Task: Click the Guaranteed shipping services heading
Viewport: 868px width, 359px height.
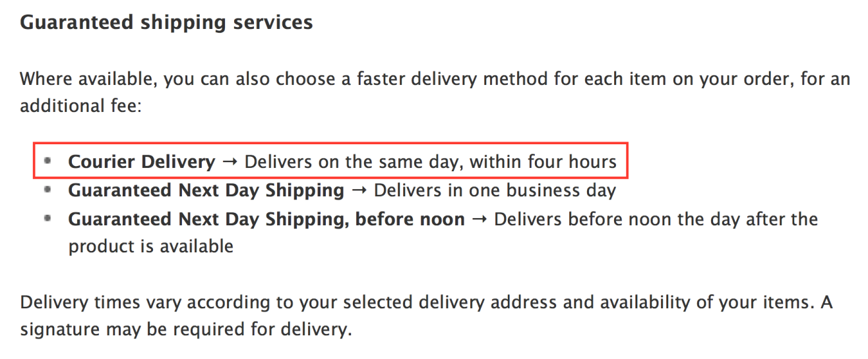Action: [x=166, y=23]
